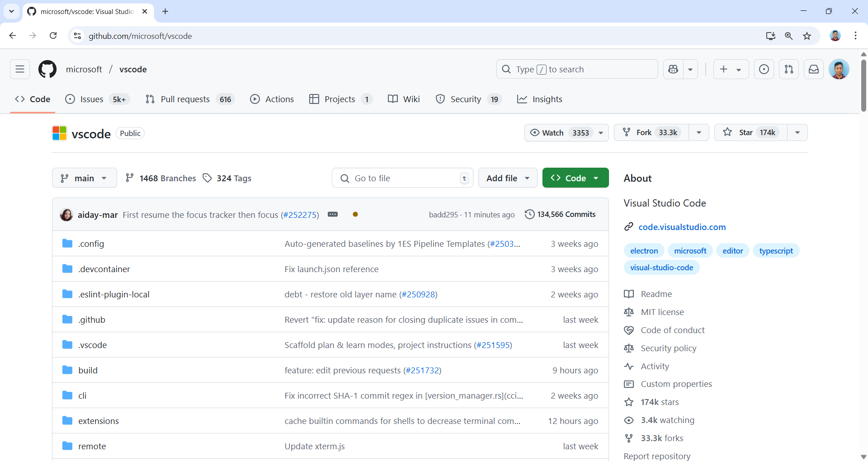Click the site information icon in address bar
The image size is (868, 461).
click(78, 36)
